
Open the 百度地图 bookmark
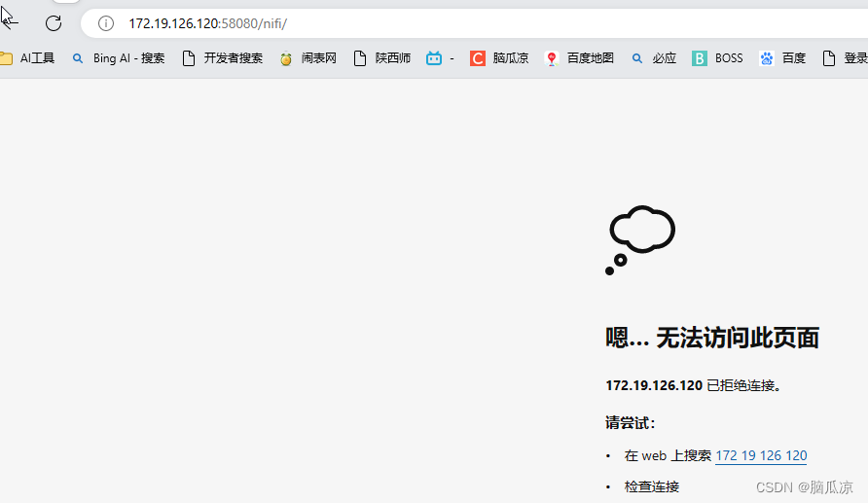tap(579, 58)
